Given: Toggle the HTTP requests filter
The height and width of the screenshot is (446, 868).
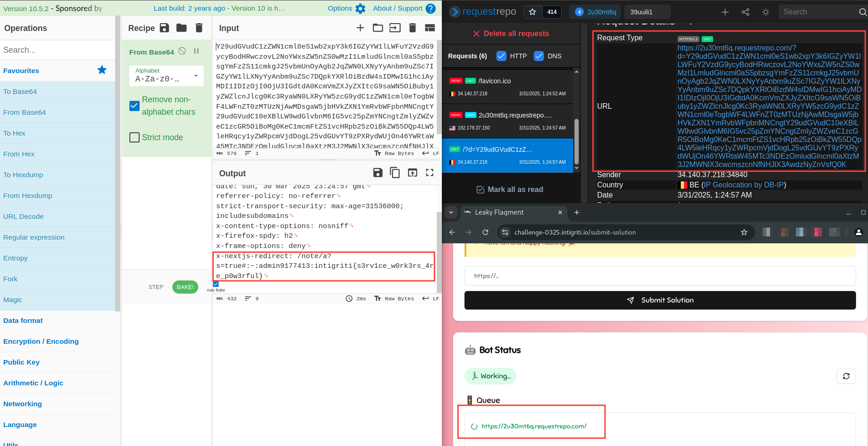Looking at the screenshot, I should [x=501, y=56].
